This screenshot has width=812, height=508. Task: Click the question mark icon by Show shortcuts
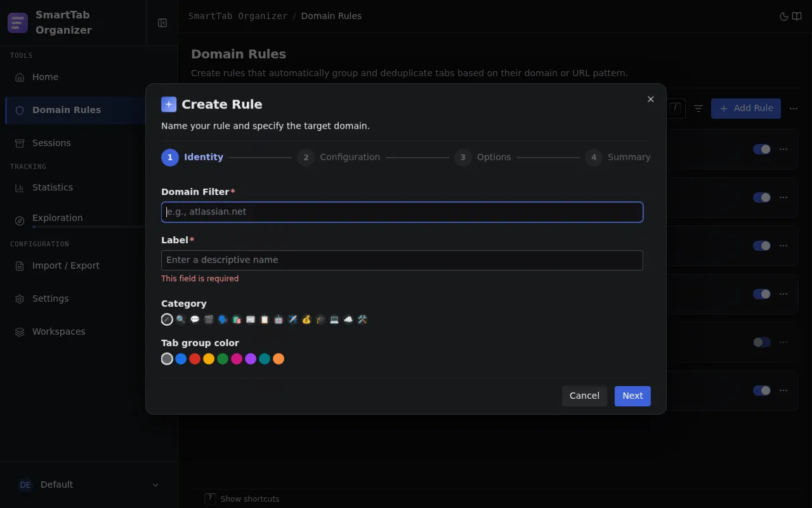[x=211, y=498]
